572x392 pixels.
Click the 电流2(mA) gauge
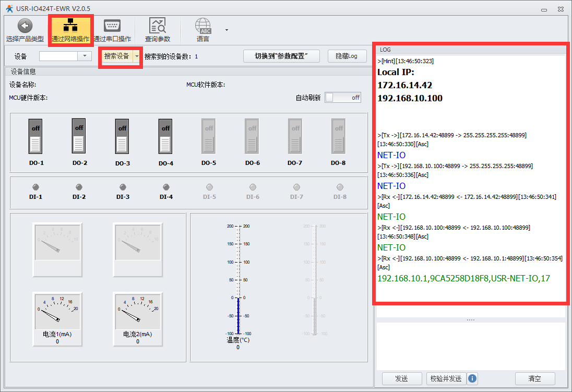click(x=138, y=319)
